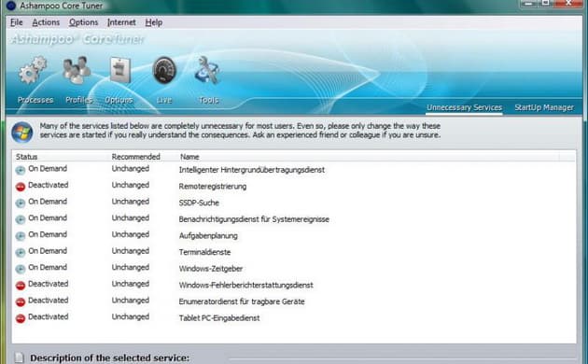Open the Profiles people icon
The width and height of the screenshot is (588, 364).
[77, 70]
